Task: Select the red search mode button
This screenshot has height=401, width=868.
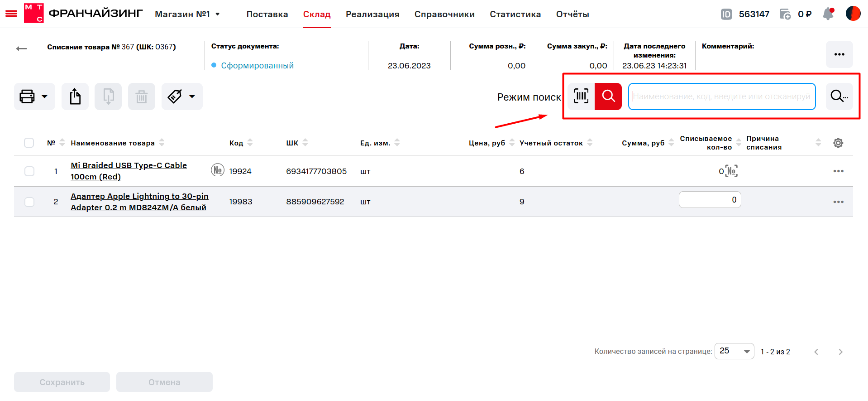Action: (608, 96)
